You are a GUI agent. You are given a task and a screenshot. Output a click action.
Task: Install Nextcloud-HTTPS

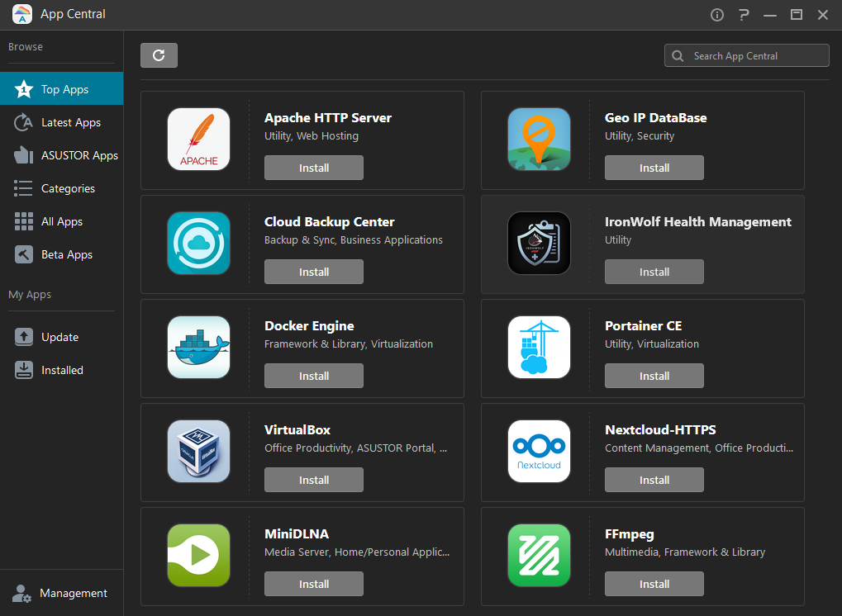pyautogui.click(x=654, y=481)
